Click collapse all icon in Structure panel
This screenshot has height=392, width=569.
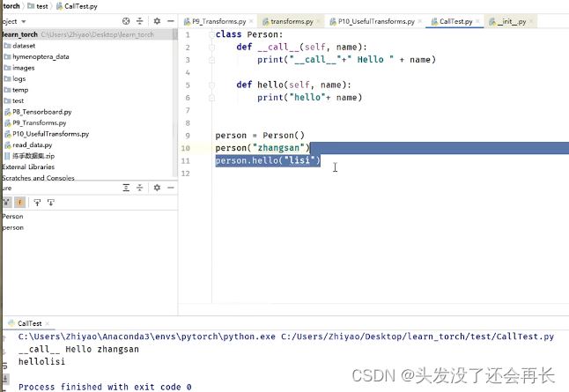click(x=141, y=188)
